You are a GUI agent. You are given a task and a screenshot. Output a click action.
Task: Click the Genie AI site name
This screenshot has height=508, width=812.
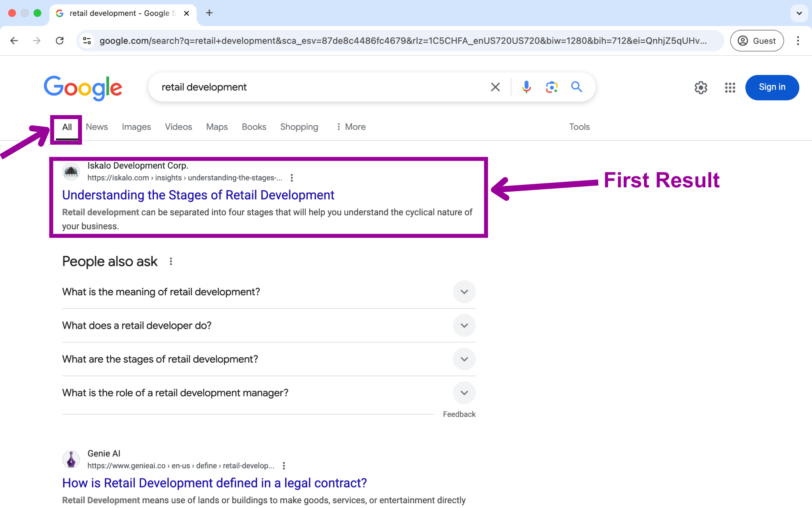tap(104, 454)
